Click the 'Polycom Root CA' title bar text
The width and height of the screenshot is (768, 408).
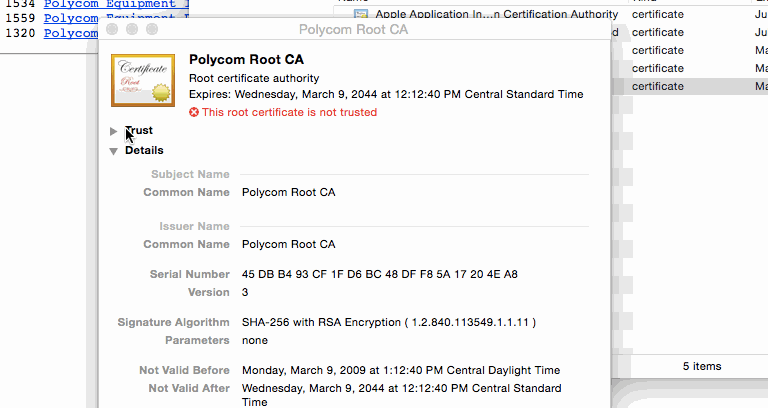pyautogui.click(x=353, y=29)
